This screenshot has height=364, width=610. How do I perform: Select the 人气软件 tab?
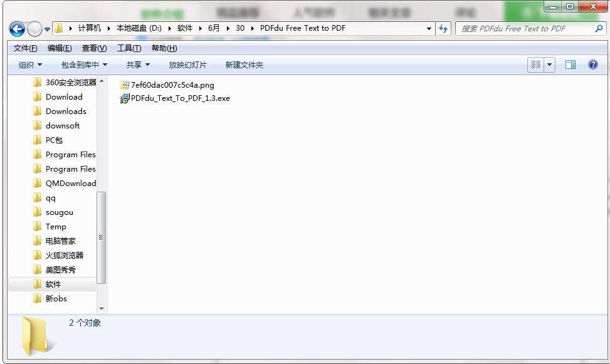[x=312, y=11]
